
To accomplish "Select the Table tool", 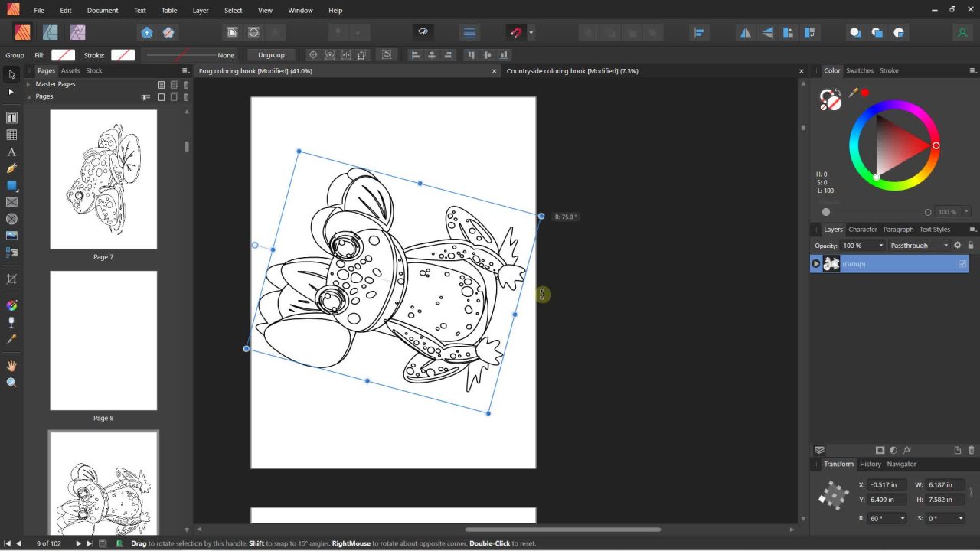I will click(11, 135).
